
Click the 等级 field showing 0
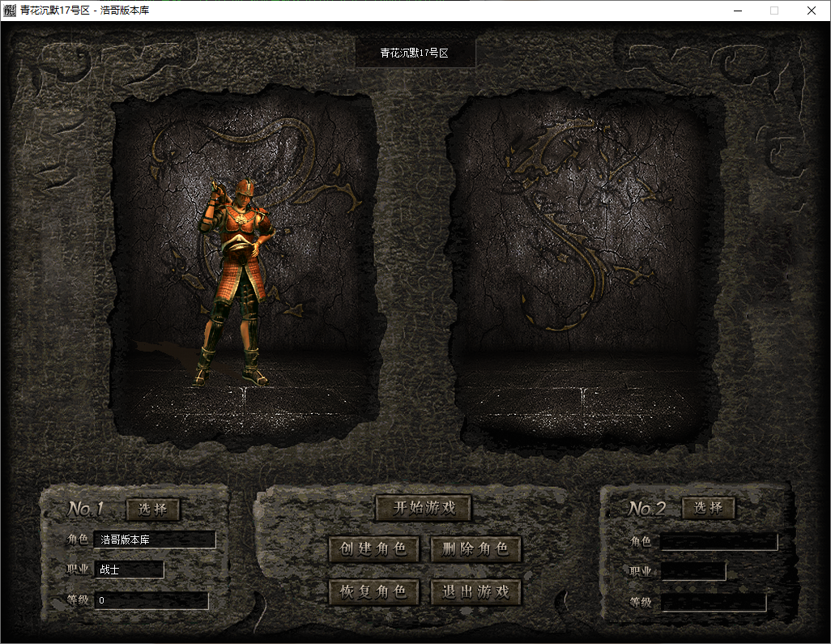(151, 601)
